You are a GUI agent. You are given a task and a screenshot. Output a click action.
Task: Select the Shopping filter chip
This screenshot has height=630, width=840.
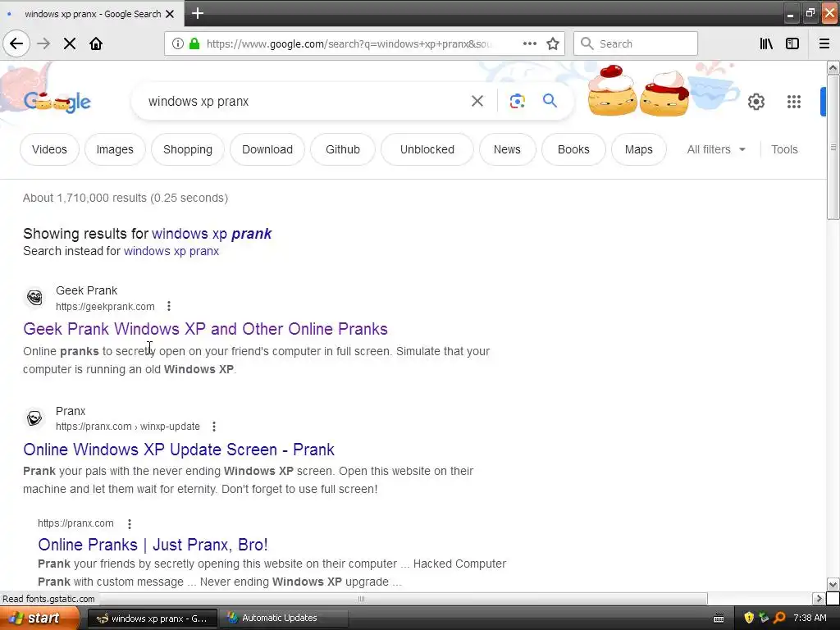(x=188, y=149)
